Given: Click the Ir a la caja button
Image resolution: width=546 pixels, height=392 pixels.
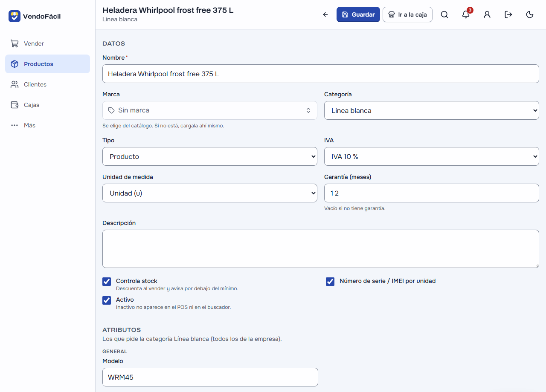Looking at the screenshot, I should pos(407,14).
